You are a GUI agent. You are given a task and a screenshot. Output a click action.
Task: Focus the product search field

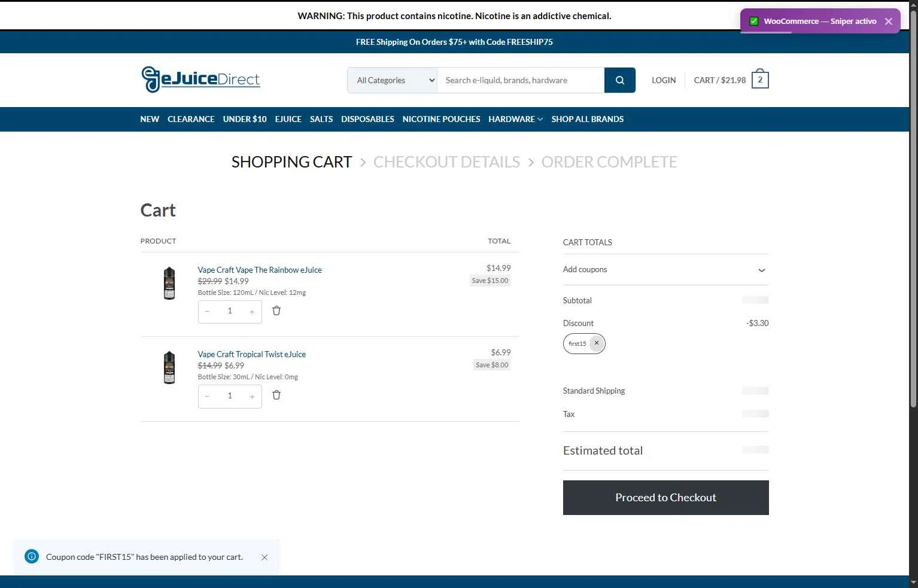(x=521, y=80)
